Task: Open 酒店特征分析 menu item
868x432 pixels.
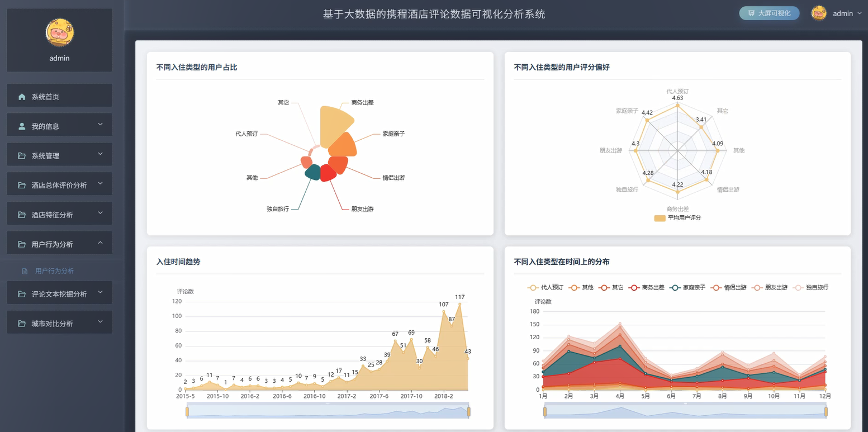Action: pos(60,213)
